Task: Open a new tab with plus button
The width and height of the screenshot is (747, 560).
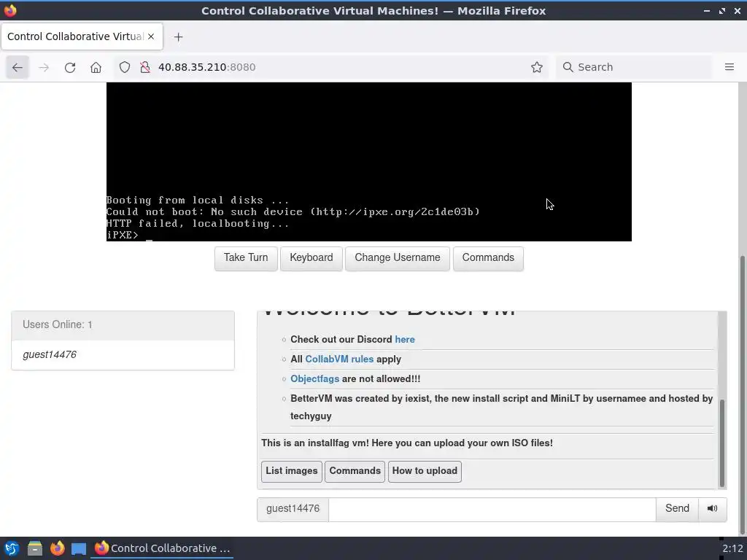Action: click(x=178, y=36)
